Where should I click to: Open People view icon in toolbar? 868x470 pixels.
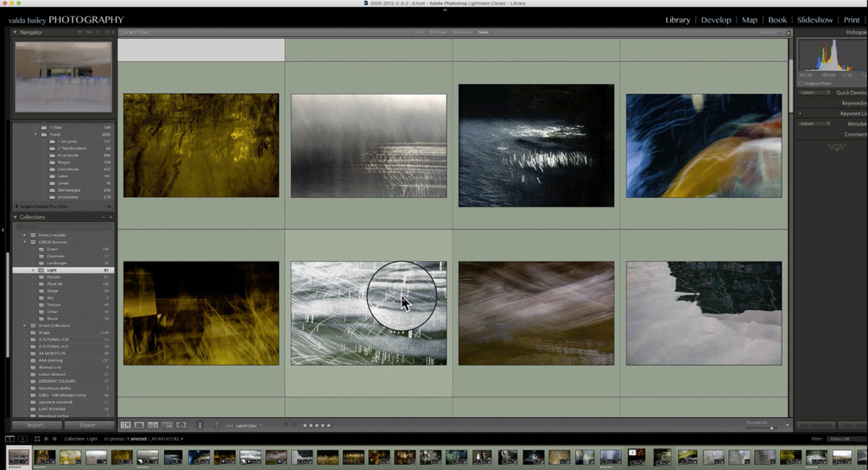[181, 425]
